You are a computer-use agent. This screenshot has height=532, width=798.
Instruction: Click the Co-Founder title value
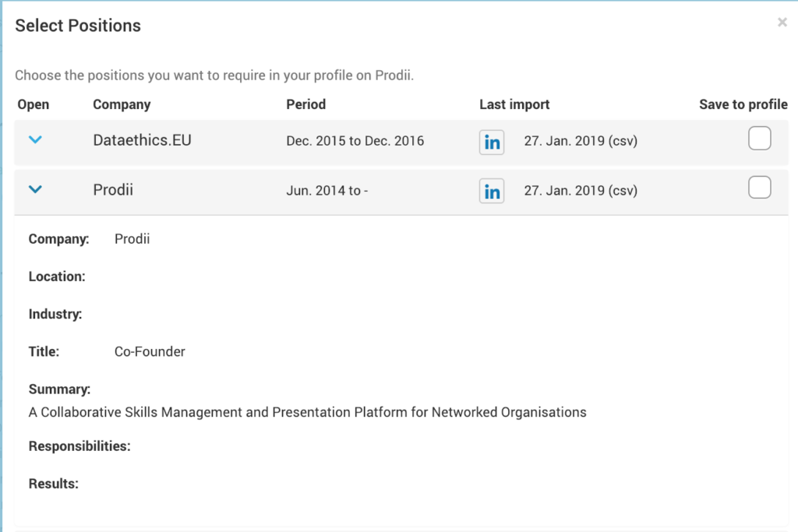tap(150, 351)
